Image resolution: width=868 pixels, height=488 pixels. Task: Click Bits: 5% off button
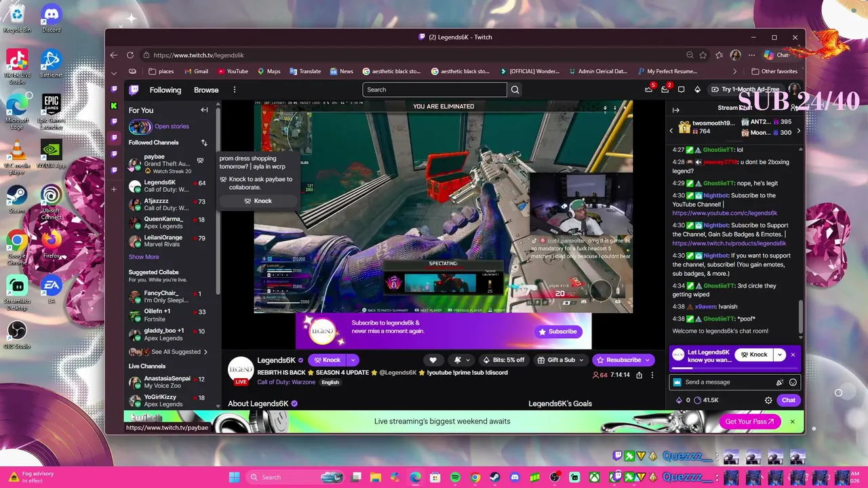[503, 360]
